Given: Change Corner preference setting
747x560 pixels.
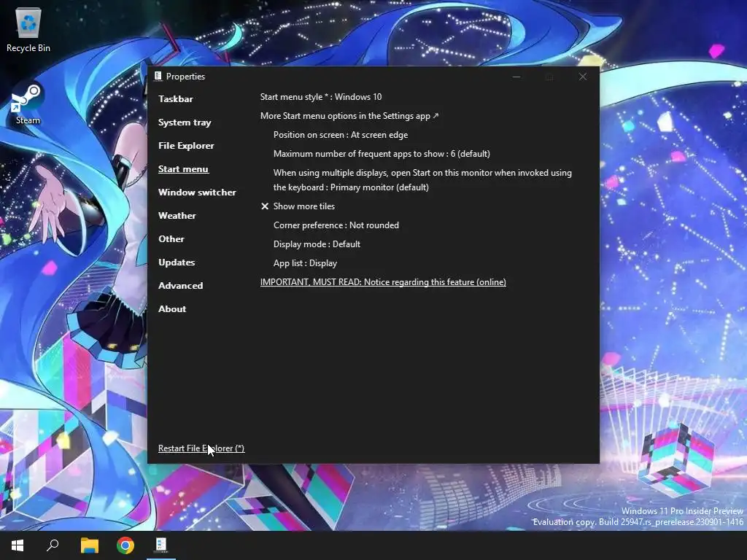Looking at the screenshot, I should tap(336, 225).
